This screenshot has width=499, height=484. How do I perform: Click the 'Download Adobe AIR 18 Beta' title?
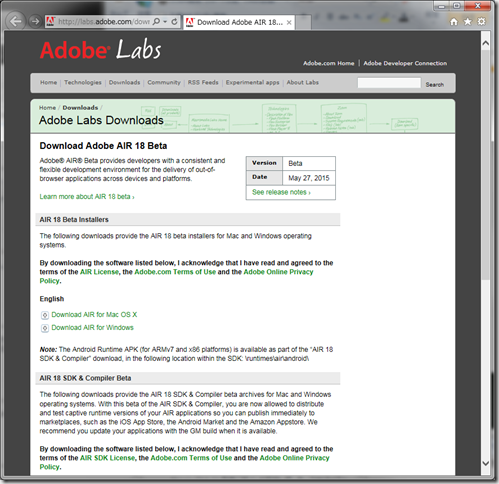click(103, 146)
